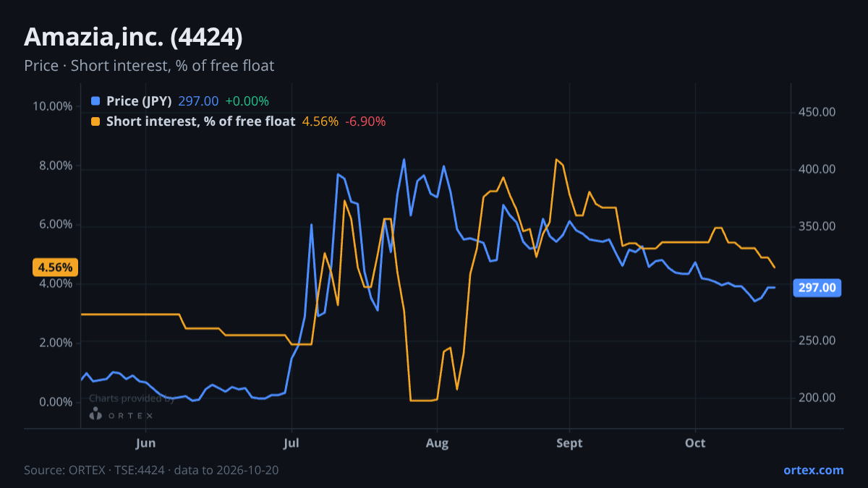Click the 297.00 price axis badge

click(817, 288)
